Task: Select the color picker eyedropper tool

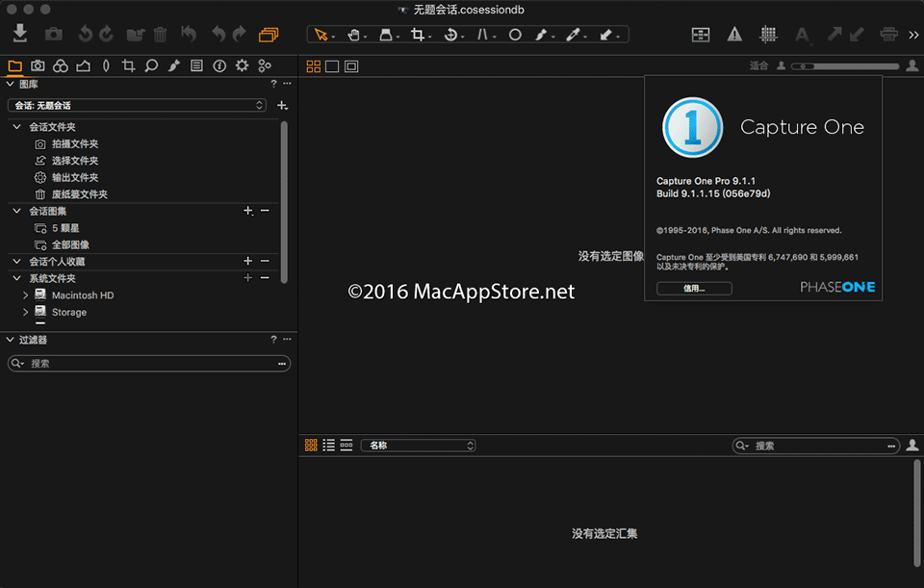Action: tap(573, 35)
